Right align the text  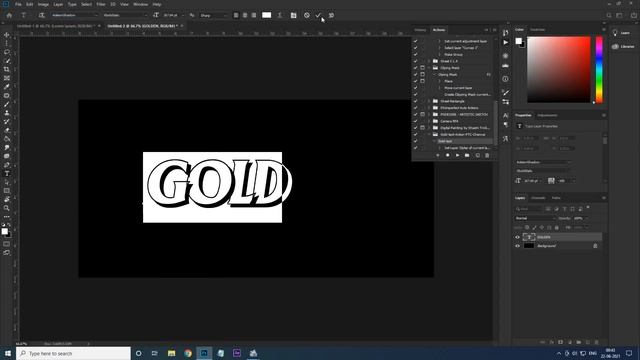254,15
